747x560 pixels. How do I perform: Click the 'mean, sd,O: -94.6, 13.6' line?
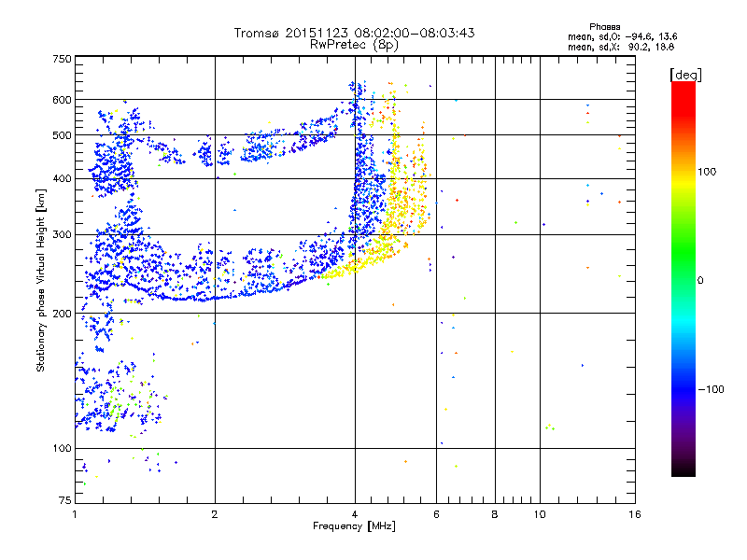(622, 36)
